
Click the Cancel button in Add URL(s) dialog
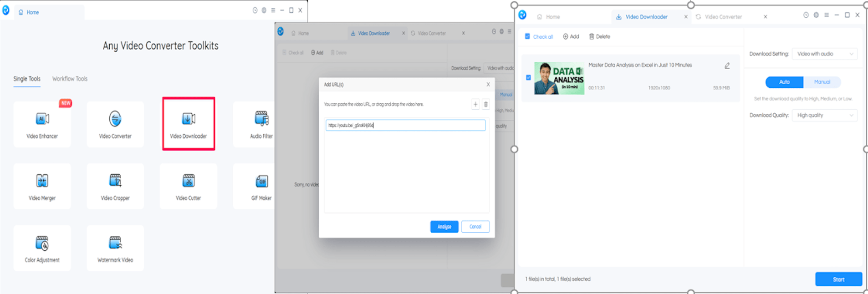click(x=475, y=227)
